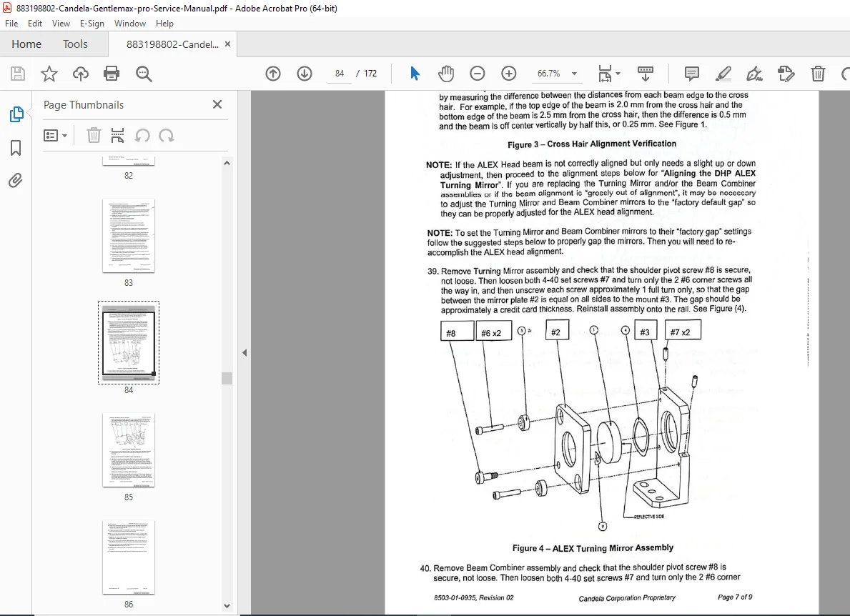The image size is (850, 616).
Task: Rotate thumbnail pages clockwise
Action: click(167, 136)
